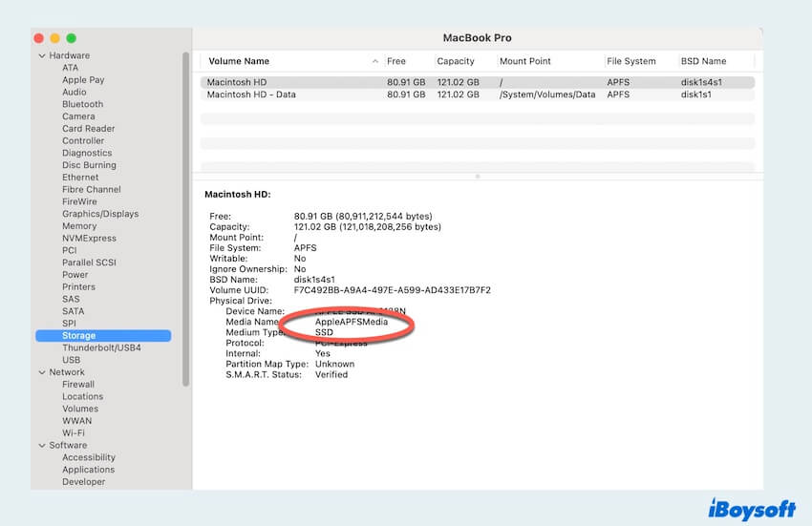Click the Volume UUID value
Viewport: 812px width, 526px height.
pos(392,290)
